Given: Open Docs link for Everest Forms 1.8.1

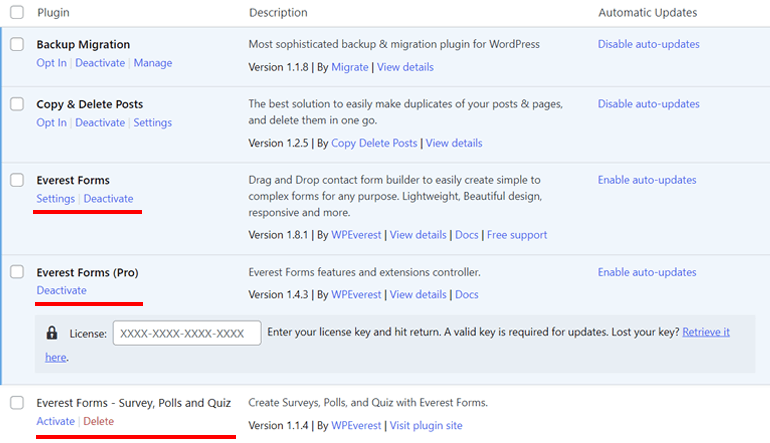Looking at the screenshot, I should (x=467, y=235).
